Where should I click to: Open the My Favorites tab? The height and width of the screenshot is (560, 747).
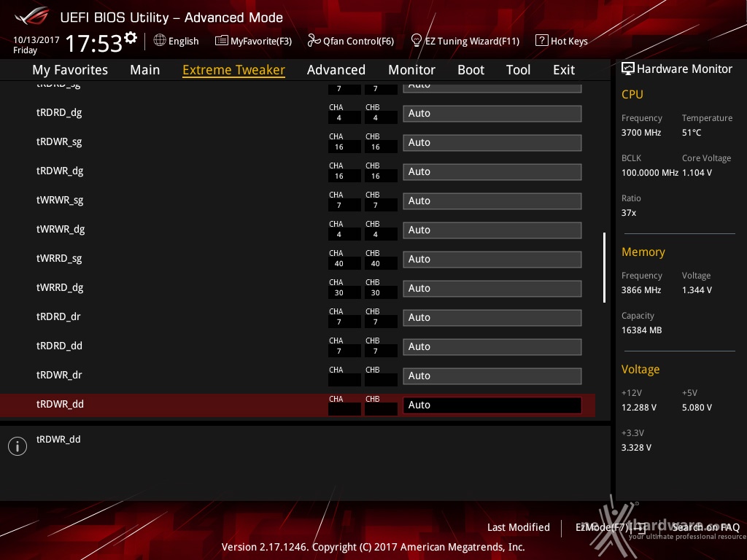coord(70,70)
